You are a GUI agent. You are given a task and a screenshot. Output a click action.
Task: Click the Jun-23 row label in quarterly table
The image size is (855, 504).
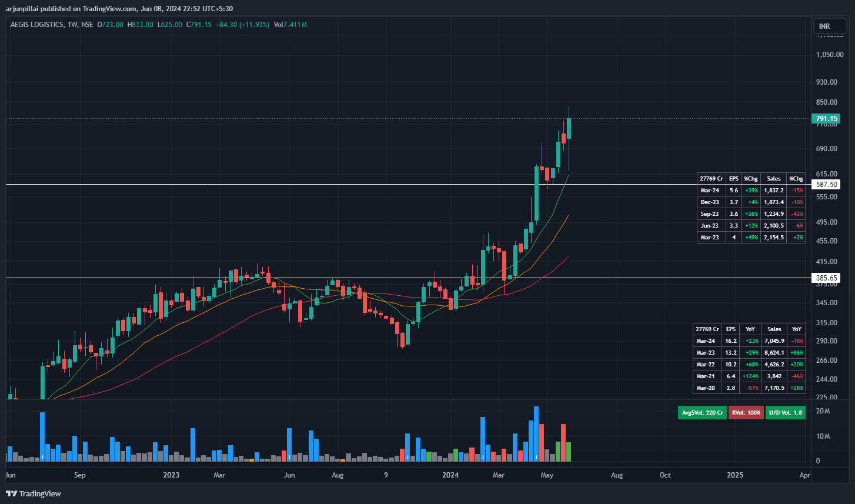710,226
